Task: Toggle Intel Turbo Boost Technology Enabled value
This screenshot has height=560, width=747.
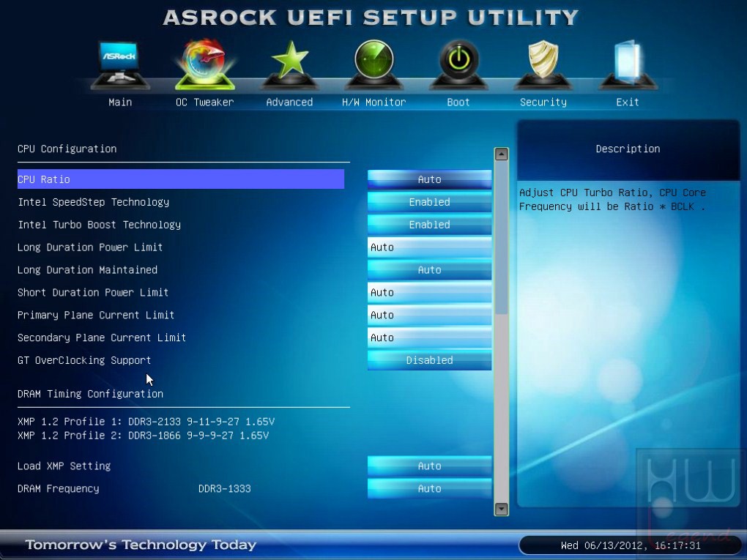Action: [x=429, y=225]
